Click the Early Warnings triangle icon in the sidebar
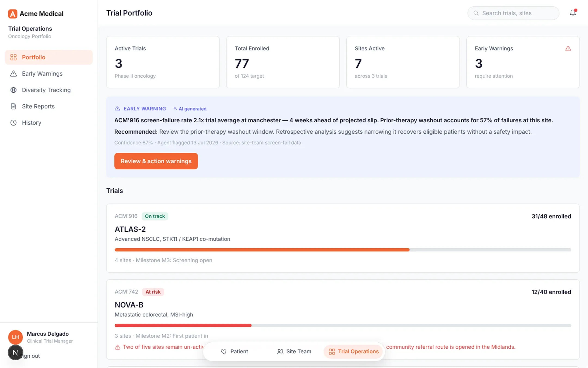Image resolution: width=588 pixels, height=368 pixels. 13,74
